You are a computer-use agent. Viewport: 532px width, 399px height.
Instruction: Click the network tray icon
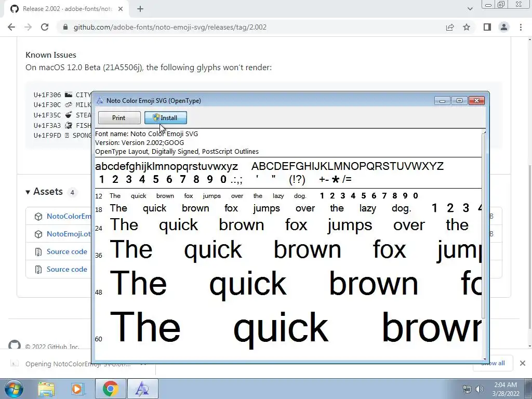pyautogui.click(x=467, y=389)
